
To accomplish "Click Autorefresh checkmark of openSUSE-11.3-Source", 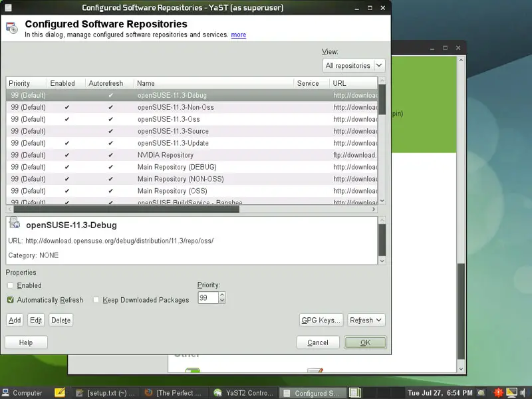I will pos(110,131).
